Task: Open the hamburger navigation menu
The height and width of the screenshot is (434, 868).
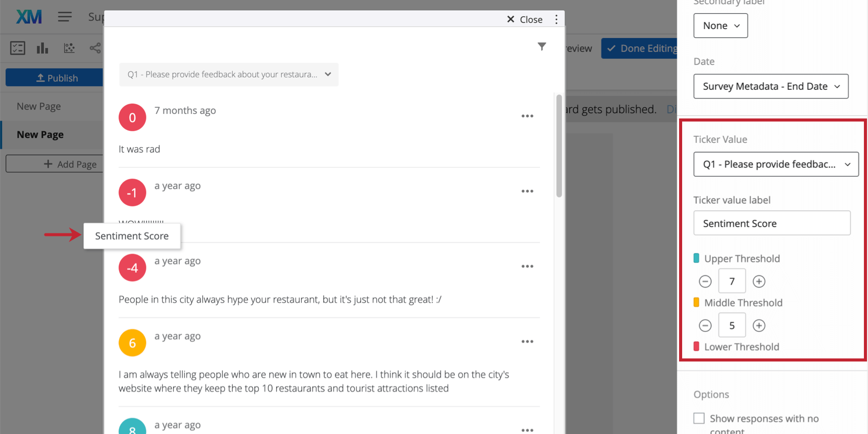Action: tap(65, 17)
